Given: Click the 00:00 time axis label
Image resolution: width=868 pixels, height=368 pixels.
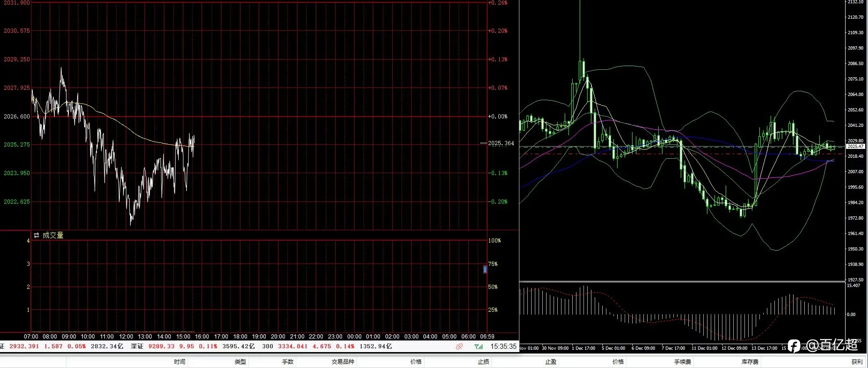Looking at the screenshot, I should click(x=354, y=337).
